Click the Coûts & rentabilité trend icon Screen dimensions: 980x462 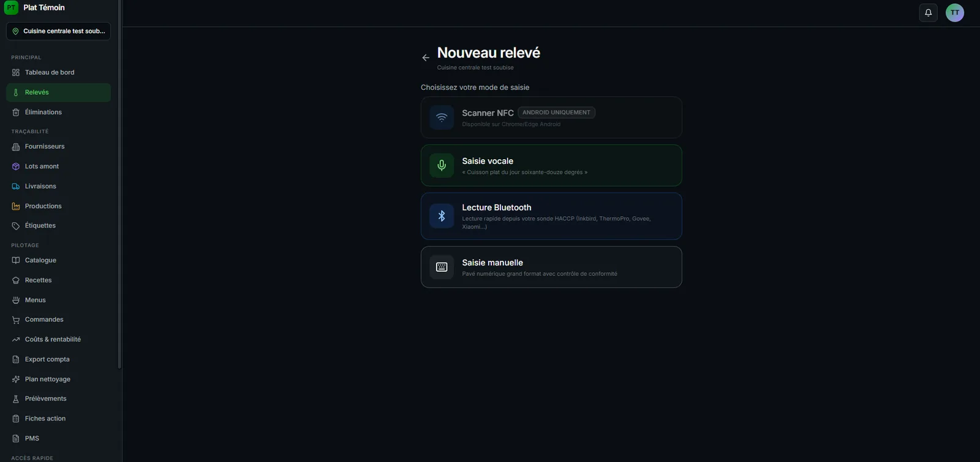(16, 340)
